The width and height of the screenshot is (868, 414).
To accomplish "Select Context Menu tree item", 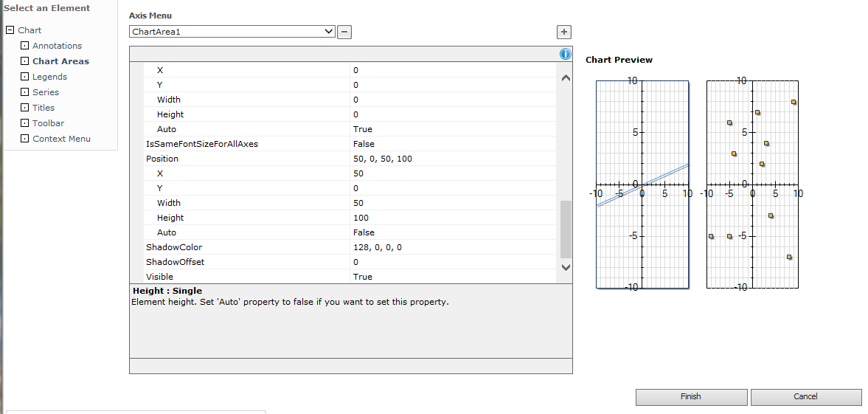I will (61, 139).
